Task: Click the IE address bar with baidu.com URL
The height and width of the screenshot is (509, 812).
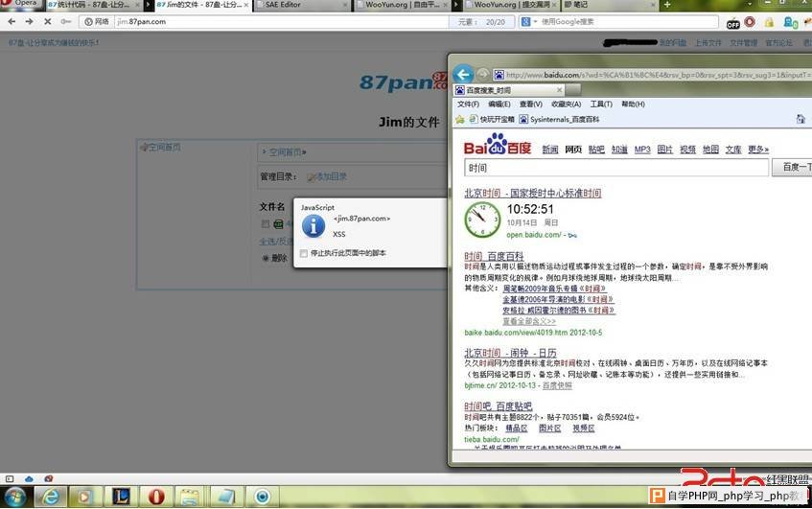Action: point(653,75)
